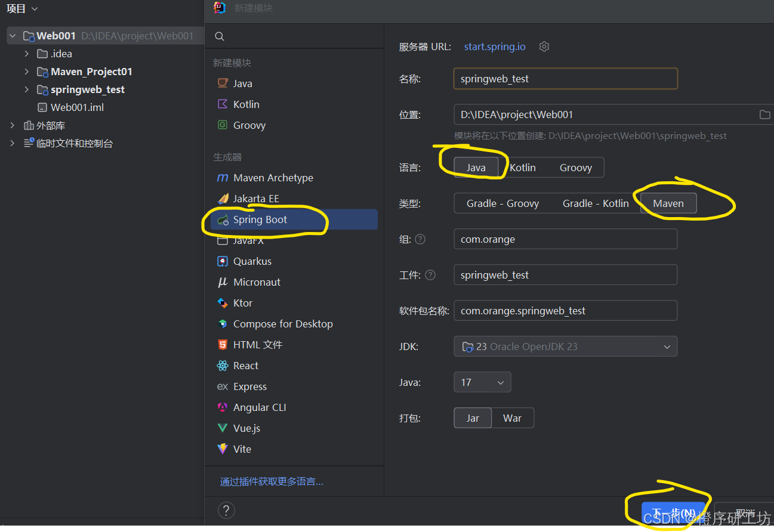Choose Gradle - Groovy build type
Screen dimensions: 774x532
(x=503, y=203)
